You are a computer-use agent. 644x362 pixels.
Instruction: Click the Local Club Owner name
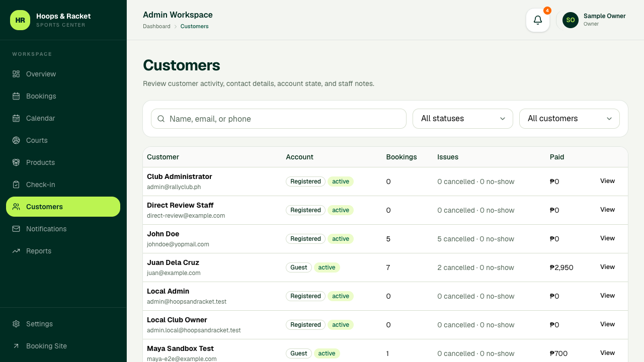pos(177,320)
